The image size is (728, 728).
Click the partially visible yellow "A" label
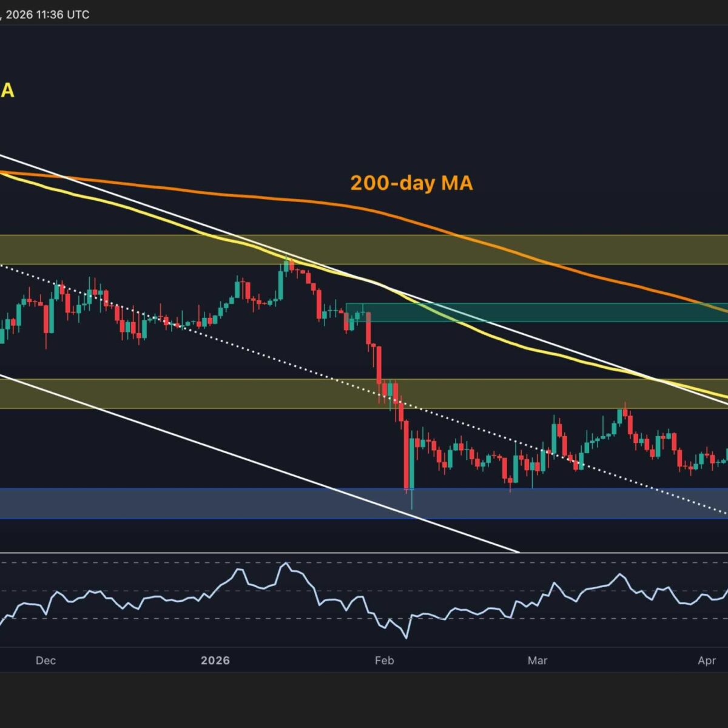pyautogui.click(x=7, y=91)
